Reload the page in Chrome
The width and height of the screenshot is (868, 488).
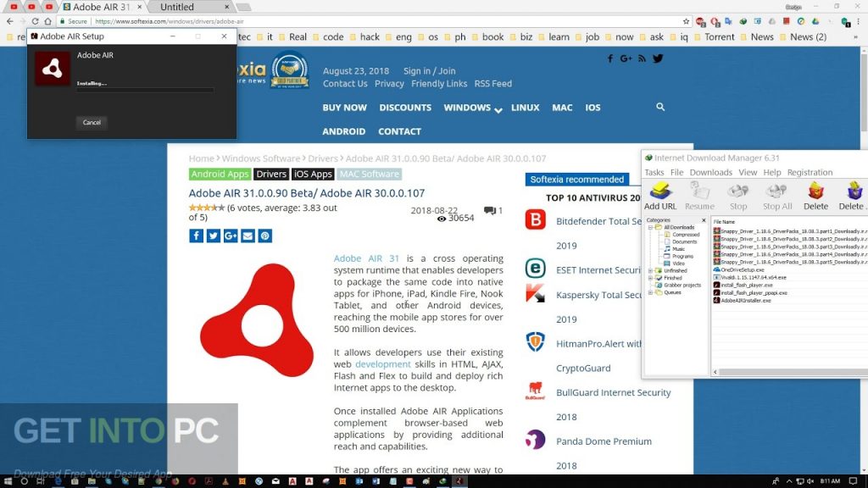pyautogui.click(x=34, y=21)
